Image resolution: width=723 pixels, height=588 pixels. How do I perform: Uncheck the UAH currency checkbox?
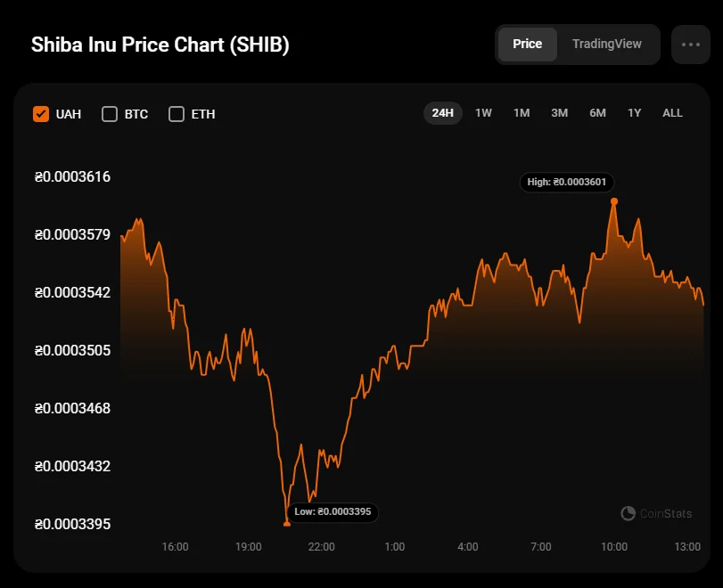41,114
